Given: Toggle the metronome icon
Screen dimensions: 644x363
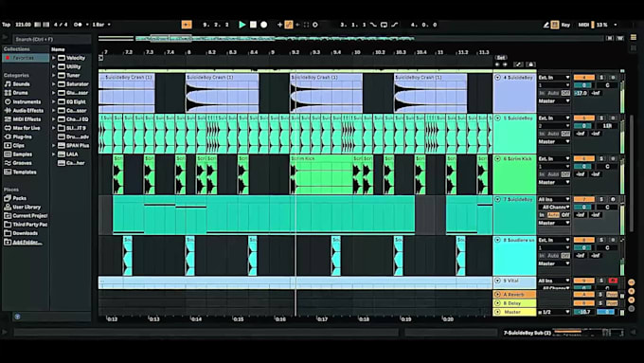Looking at the screenshot, I should click(78, 25).
